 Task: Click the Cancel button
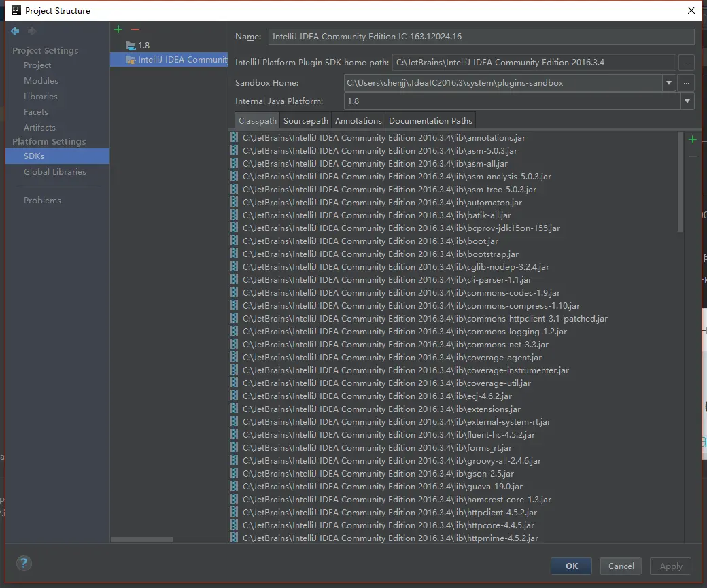621,566
